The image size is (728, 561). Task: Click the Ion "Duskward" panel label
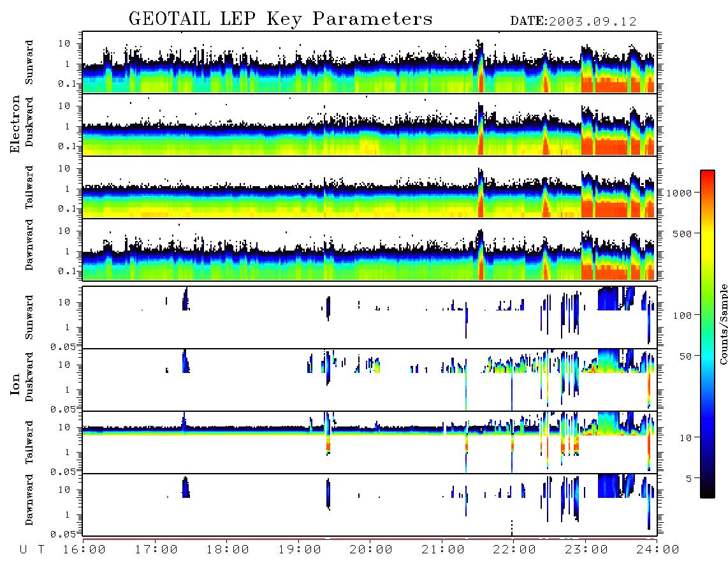click(x=29, y=377)
